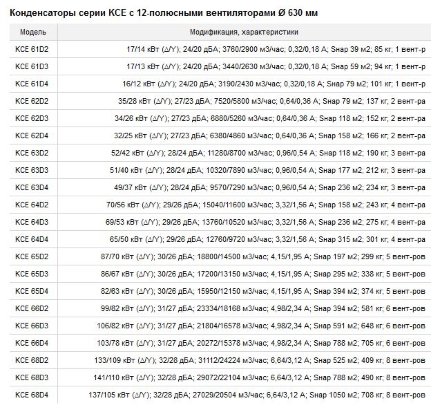The height and width of the screenshot is (412, 440).
Task: Click the specs starting '52/42 кВт'
Action: point(268,153)
